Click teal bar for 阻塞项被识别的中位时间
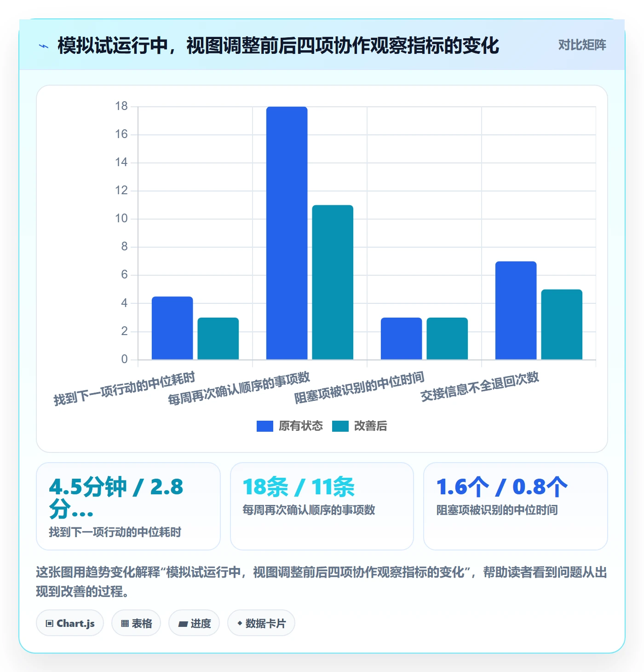This screenshot has height=672, width=644. pyautogui.click(x=447, y=338)
